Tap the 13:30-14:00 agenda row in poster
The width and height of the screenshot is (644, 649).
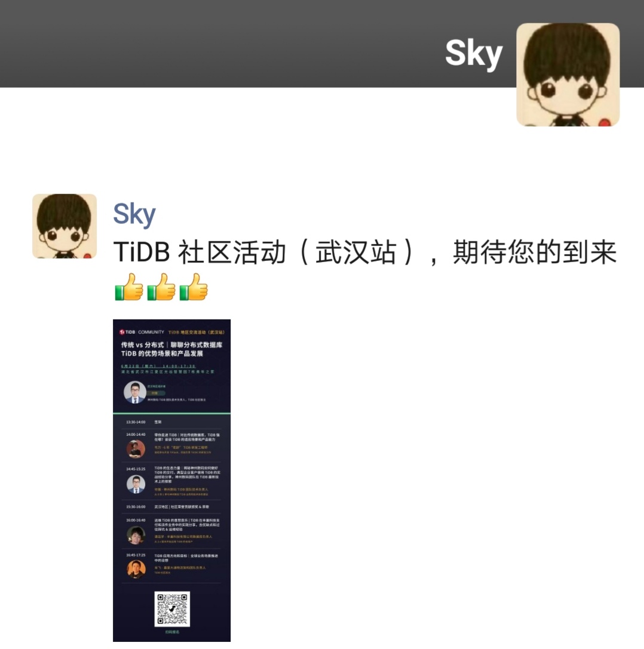point(171,422)
